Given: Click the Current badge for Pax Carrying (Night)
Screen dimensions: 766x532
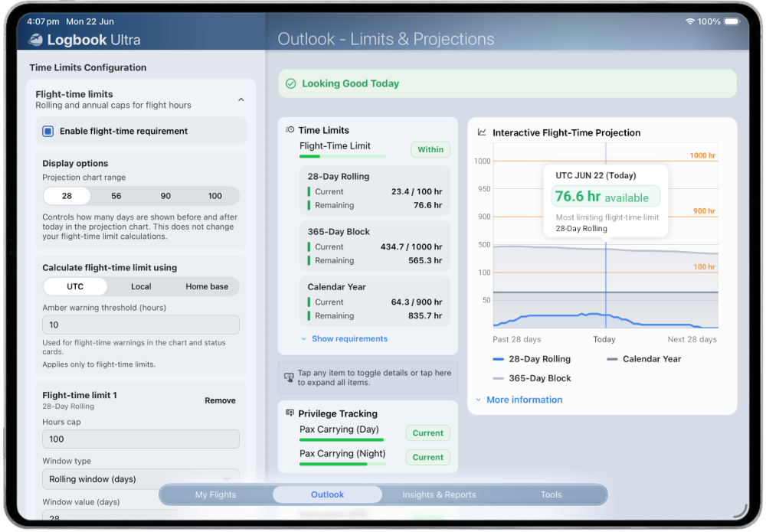Looking at the screenshot, I should click(x=428, y=458).
